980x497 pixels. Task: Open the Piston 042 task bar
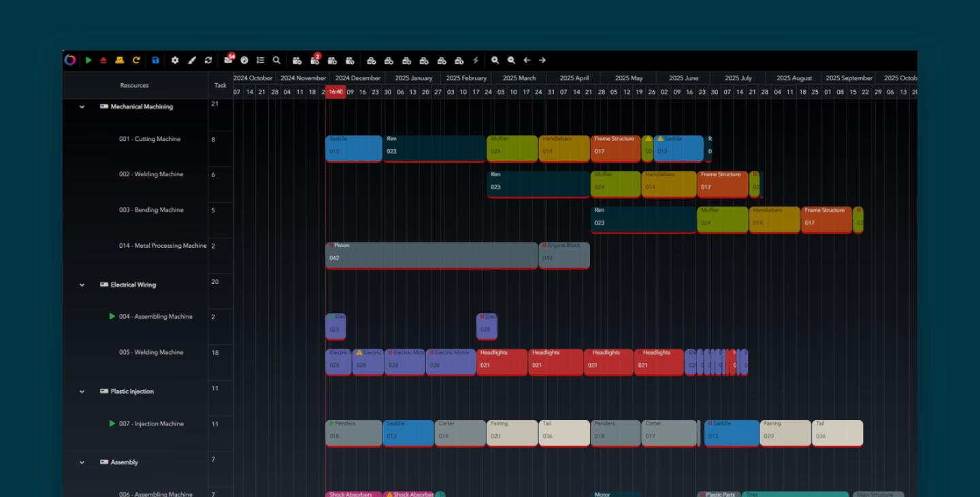click(x=432, y=255)
